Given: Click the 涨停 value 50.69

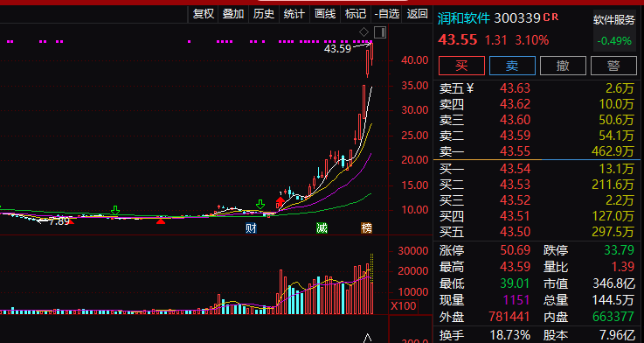Looking at the screenshot, I should pos(516,250).
